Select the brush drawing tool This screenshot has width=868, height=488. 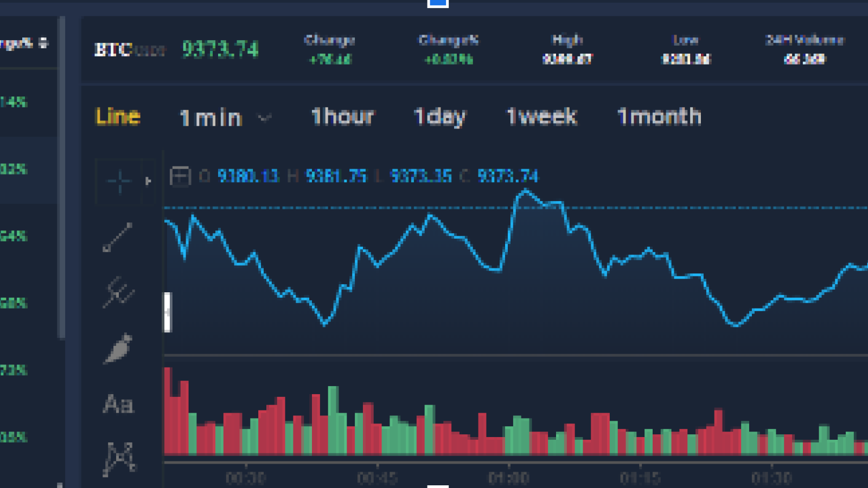pyautogui.click(x=118, y=349)
